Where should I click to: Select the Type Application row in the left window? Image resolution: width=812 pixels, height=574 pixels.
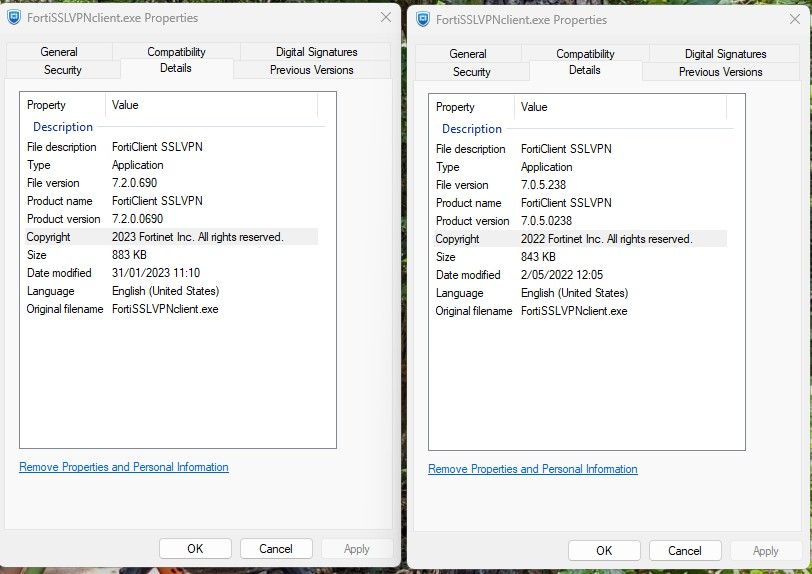point(171,165)
